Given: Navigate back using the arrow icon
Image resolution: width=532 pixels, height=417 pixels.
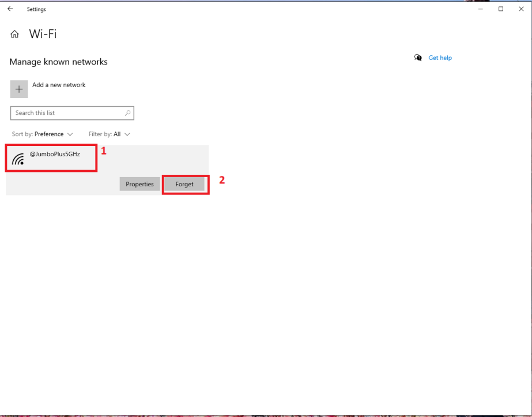Looking at the screenshot, I should click(x=9, y=9).
